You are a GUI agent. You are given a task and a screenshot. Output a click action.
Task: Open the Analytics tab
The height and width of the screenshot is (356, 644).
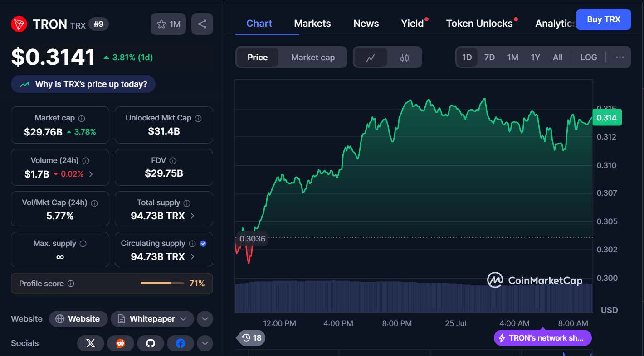pos(555,24)
